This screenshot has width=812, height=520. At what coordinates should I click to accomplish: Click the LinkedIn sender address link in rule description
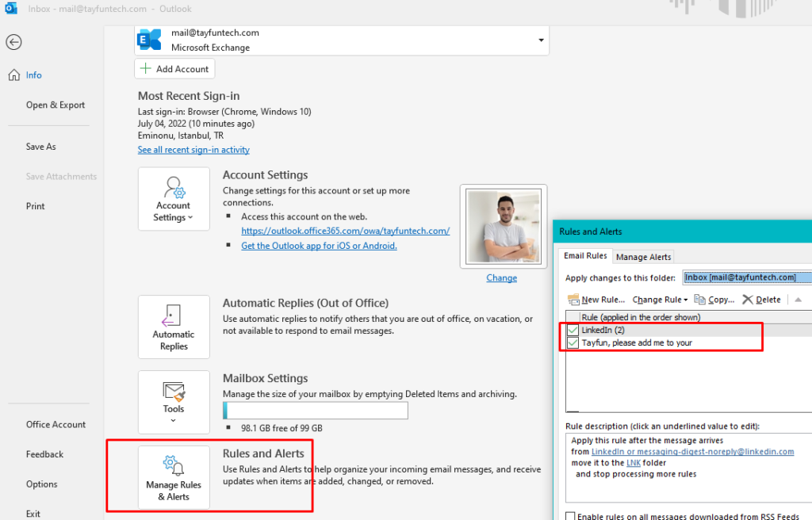[x=693, y=452]
